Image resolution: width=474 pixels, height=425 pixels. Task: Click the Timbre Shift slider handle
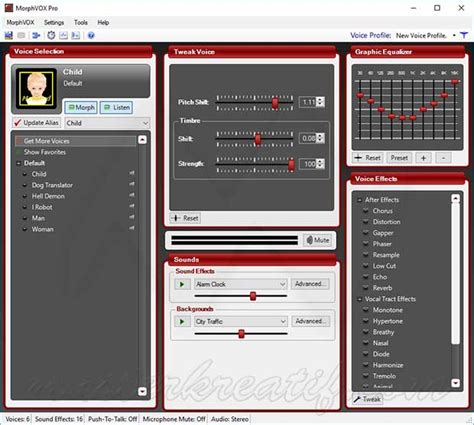(258, 139)
